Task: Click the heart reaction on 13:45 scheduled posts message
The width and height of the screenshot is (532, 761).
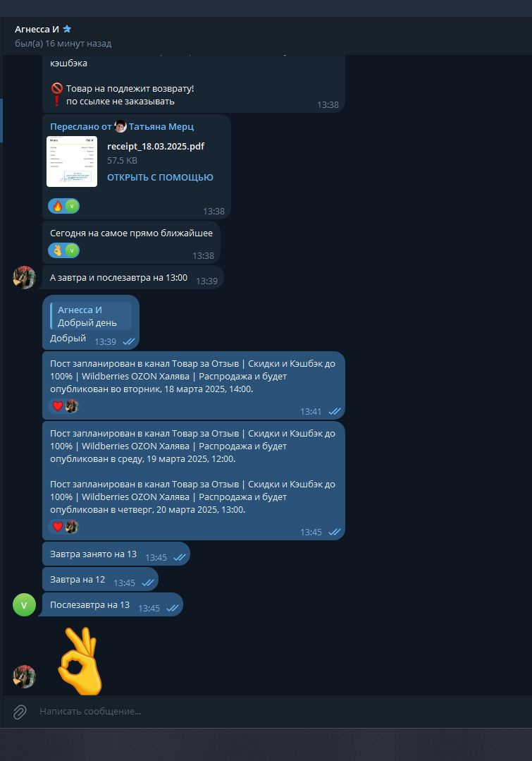Action: coord(58,526)
